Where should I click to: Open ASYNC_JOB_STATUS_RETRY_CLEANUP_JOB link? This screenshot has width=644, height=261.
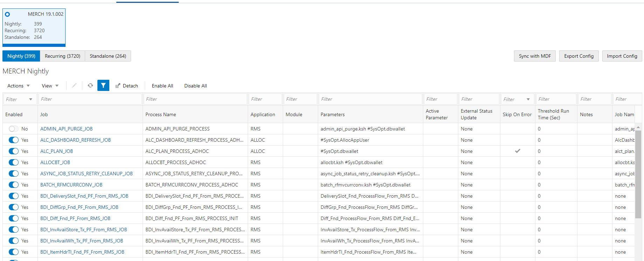(x=87, y=174)
